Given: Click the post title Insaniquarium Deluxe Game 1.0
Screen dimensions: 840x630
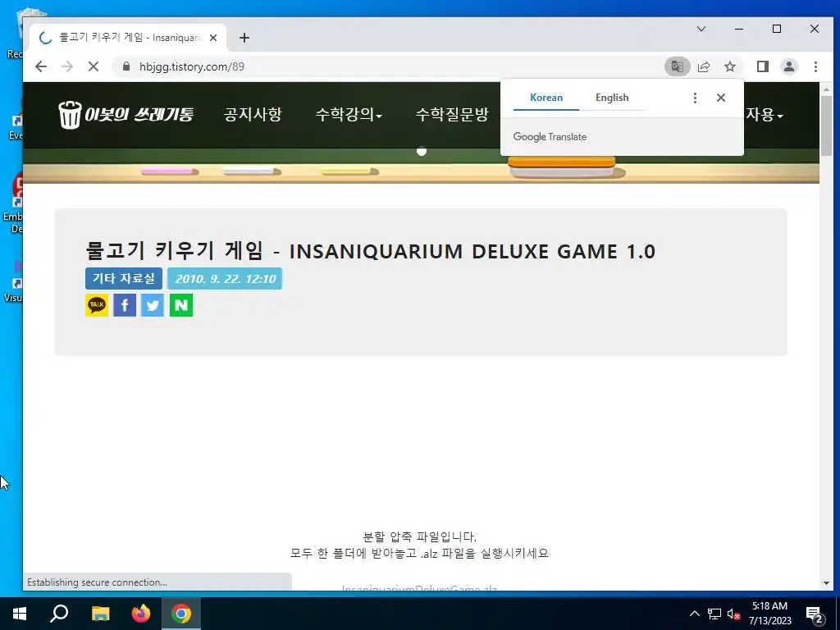Looking at the screenshot, I should tap(370, 251).
